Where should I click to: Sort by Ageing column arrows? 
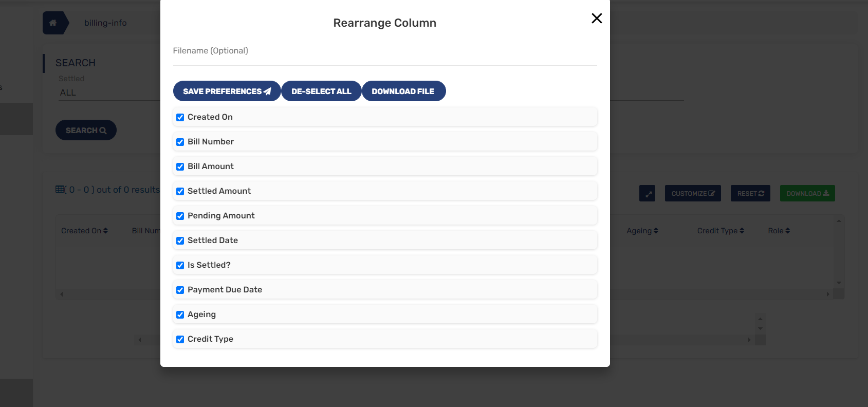pos(656,231)
